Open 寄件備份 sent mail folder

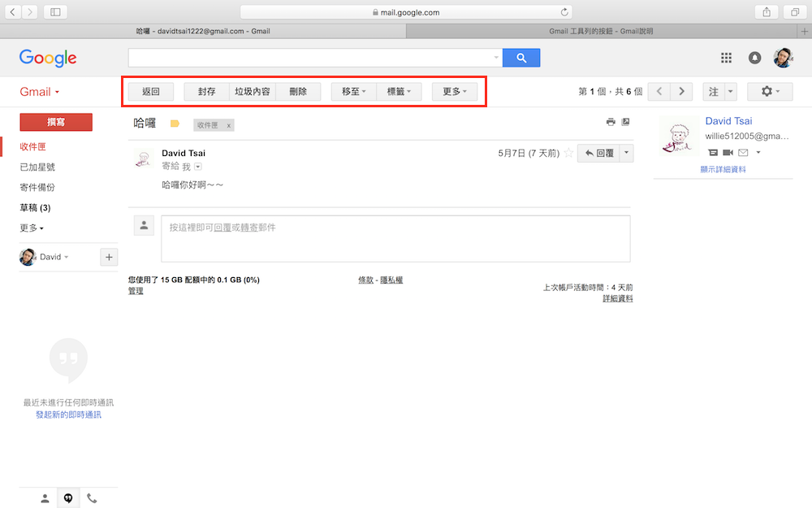[x=37, y=187]
